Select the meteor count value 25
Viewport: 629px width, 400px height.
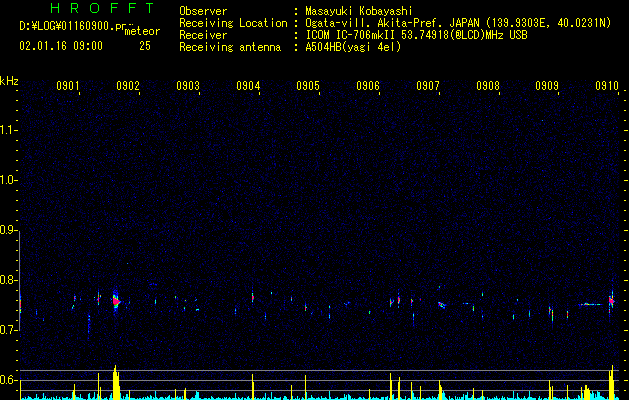click(145, 46)
